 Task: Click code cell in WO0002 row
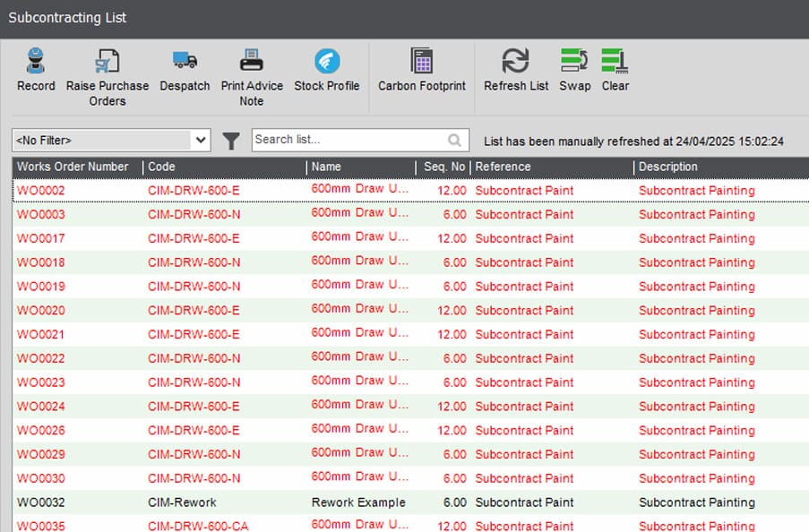coord(194,191)
